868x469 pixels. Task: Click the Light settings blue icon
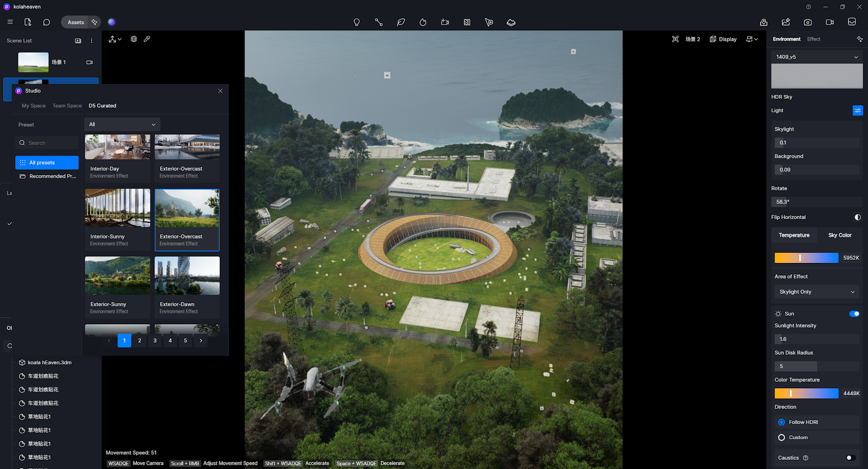point(858,111)
